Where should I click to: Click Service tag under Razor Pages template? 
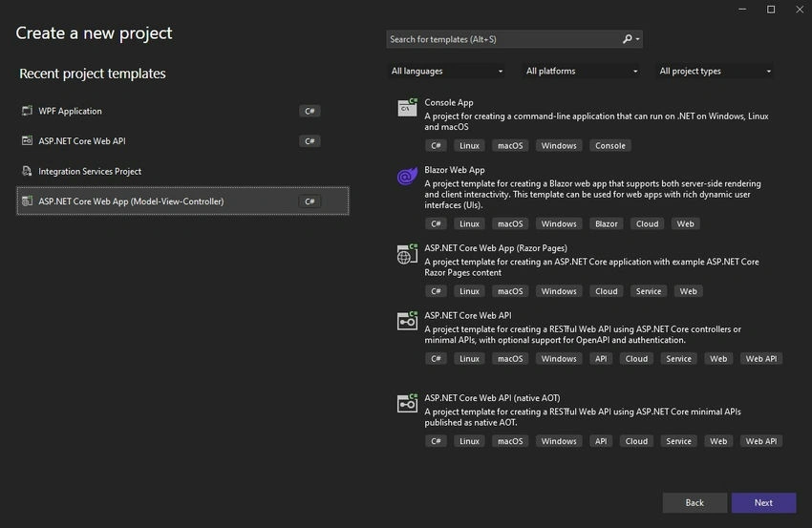(649, 291)
